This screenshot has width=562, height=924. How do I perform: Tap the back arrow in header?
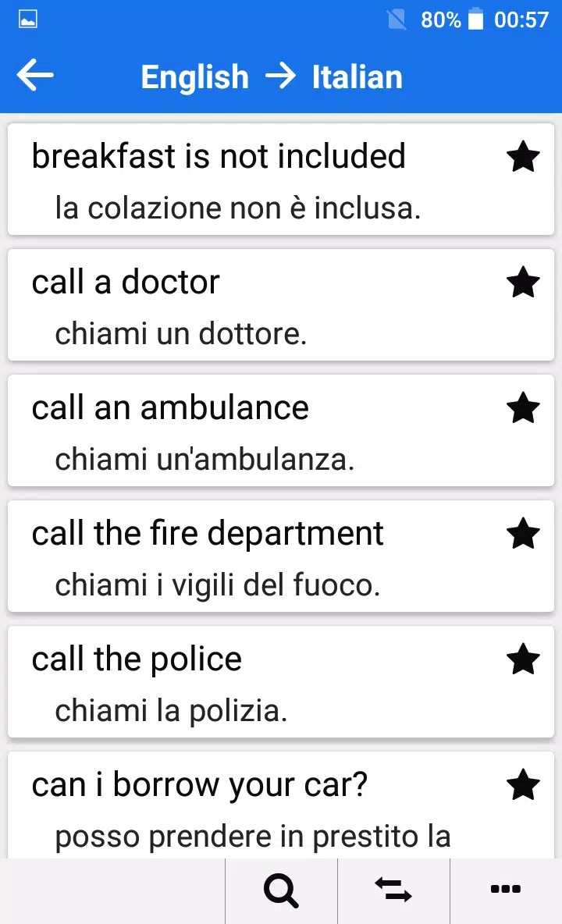click(x=35, y=76)
